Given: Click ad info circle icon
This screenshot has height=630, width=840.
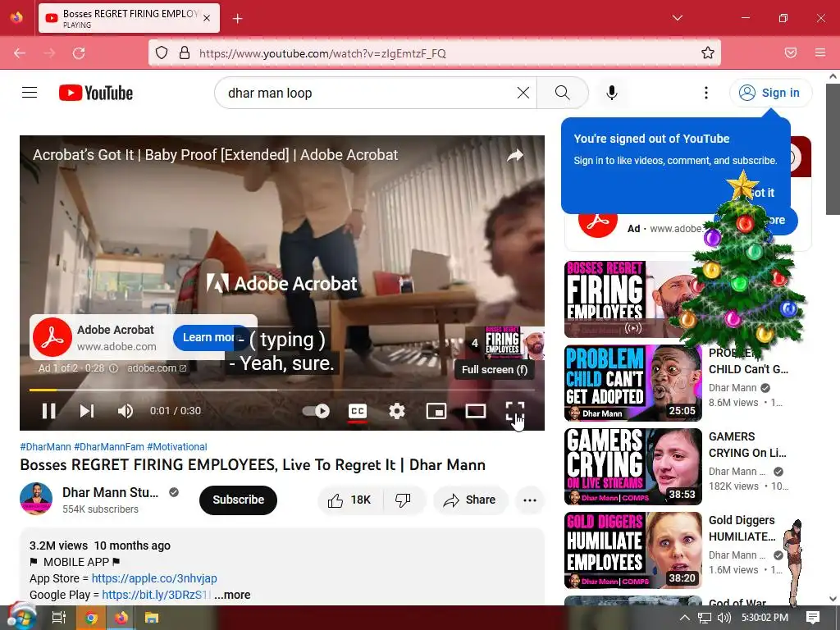Looking at the screenshot, I should click(113, 368).
